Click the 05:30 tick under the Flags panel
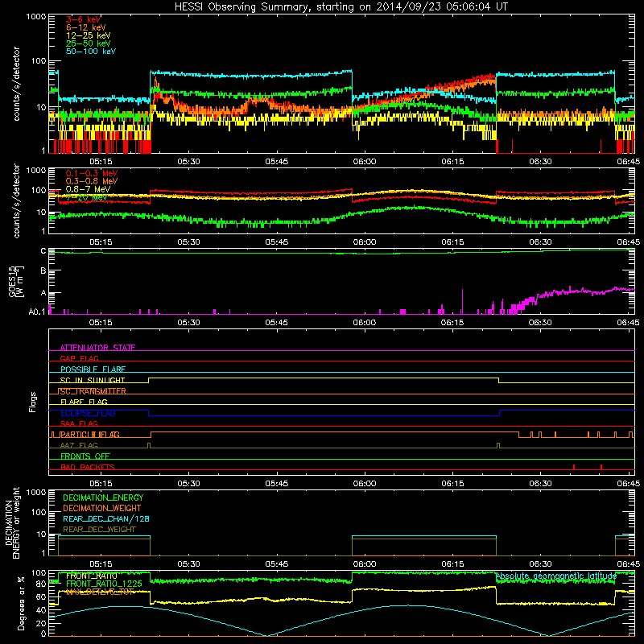This screenshot has height=644, width=644. (189, 484)
